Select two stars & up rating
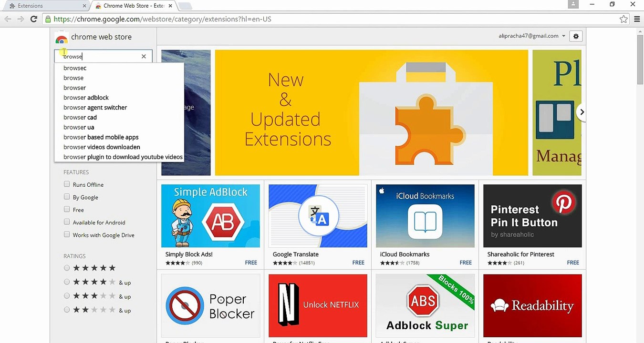 click(x=67, y=310)
